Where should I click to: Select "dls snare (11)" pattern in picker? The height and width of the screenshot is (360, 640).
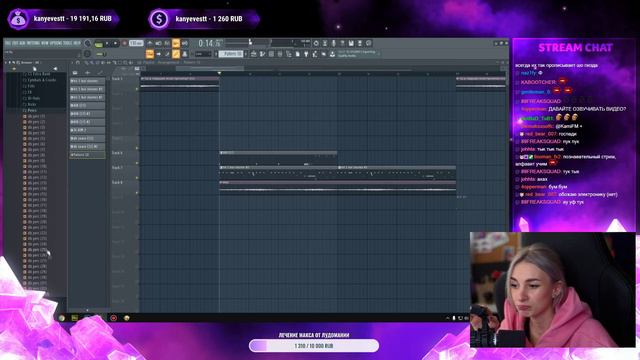(x=87, y=138)
